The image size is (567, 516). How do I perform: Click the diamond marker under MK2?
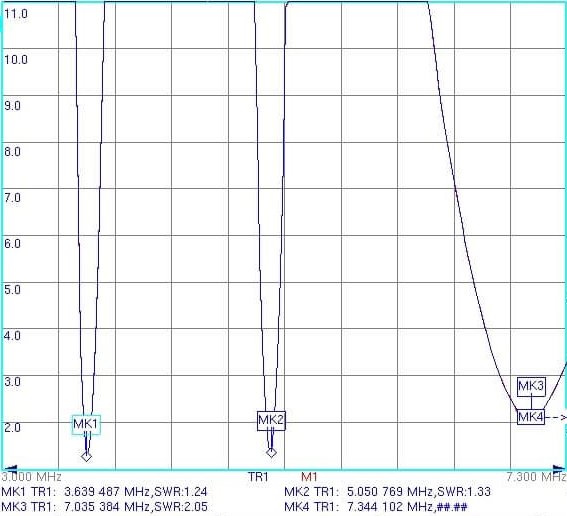(x=271, y=453)
